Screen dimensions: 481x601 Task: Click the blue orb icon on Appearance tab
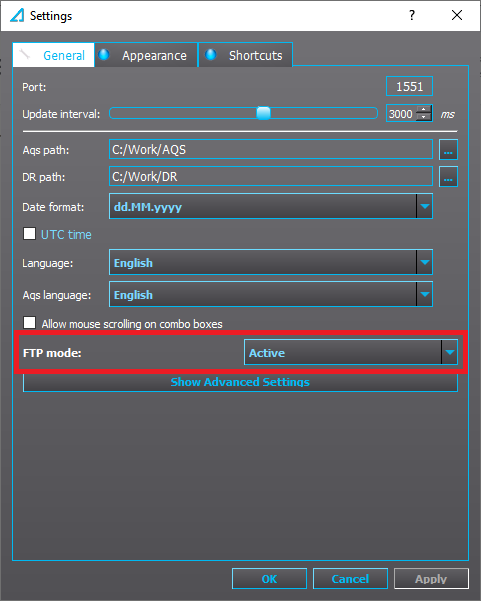(x=104, y=55)
